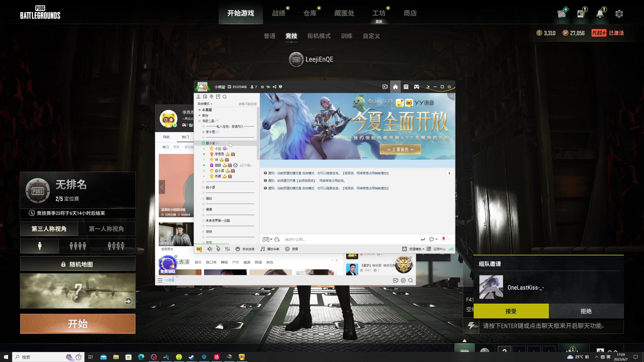
Task: Click the YY gamepad icon in title bar
Action: point(416,87)
